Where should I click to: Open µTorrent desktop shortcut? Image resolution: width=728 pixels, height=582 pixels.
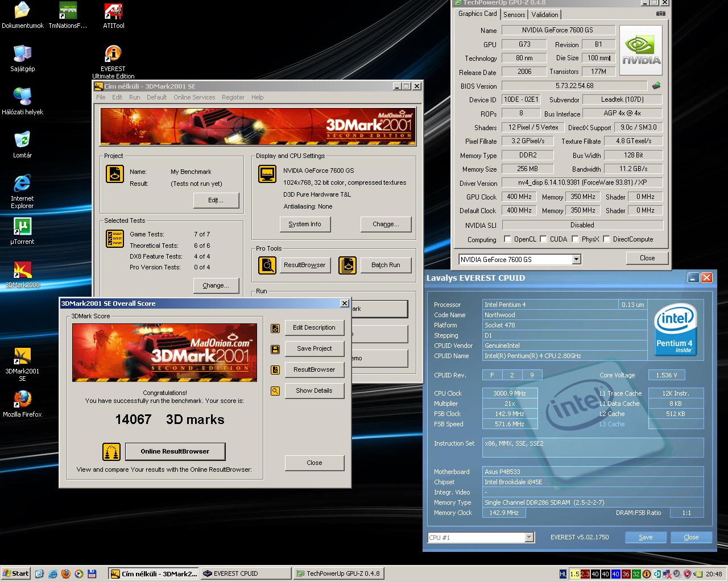pos(22,231)
